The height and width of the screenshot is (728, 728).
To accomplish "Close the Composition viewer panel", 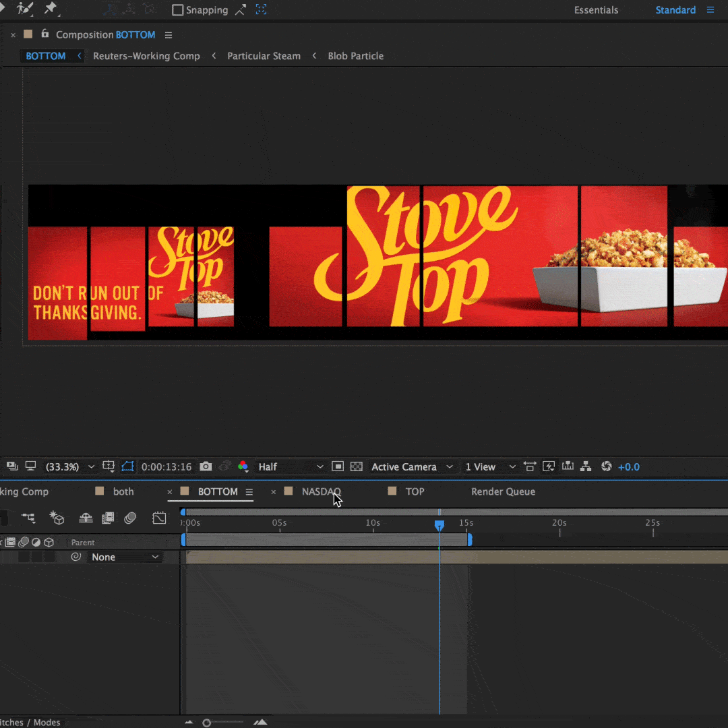I will [13, 35].
